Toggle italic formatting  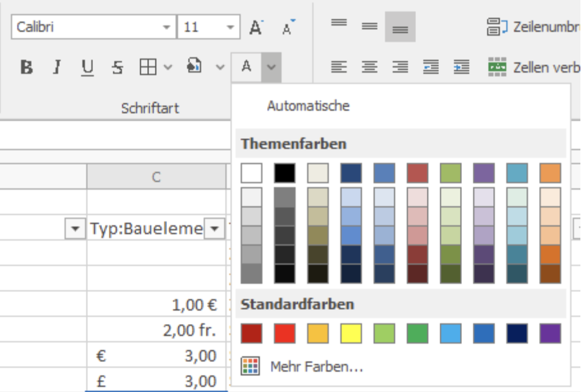57,67
